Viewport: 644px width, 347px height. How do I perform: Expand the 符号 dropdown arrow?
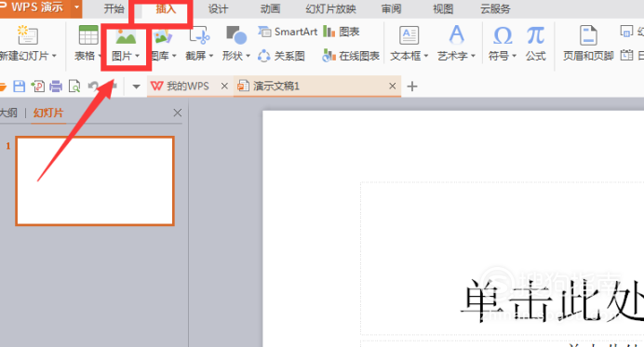[514, 56]
